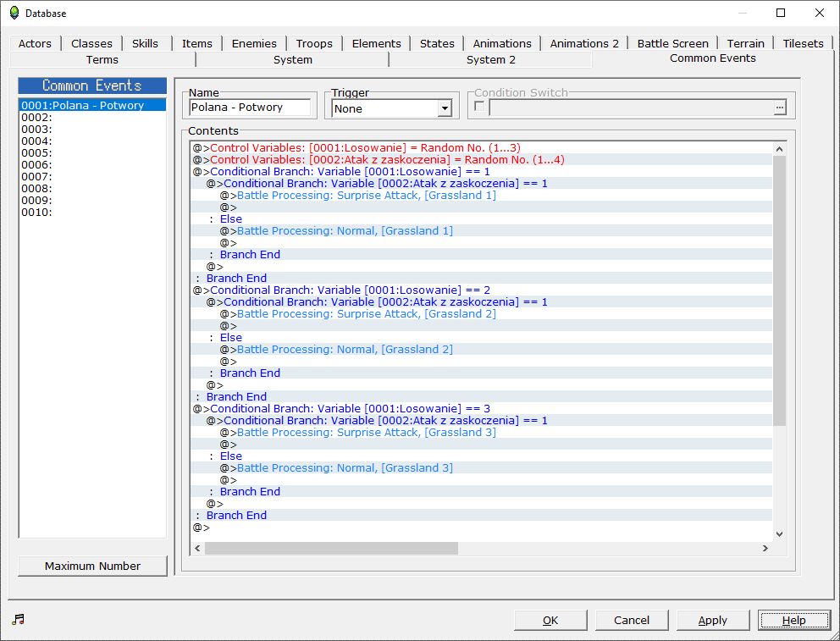Click the Maximum Number button
This screenshot has height=641, width=840.
pos(92,566)
